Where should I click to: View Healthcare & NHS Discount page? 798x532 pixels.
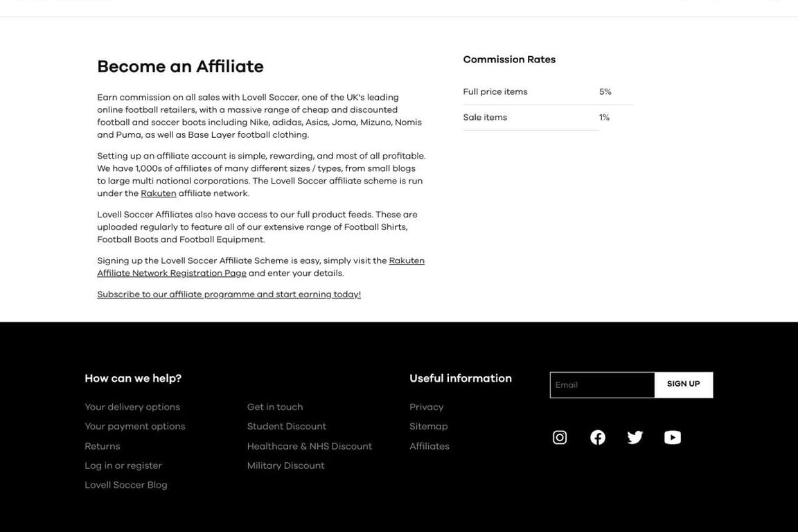[310, 447]
